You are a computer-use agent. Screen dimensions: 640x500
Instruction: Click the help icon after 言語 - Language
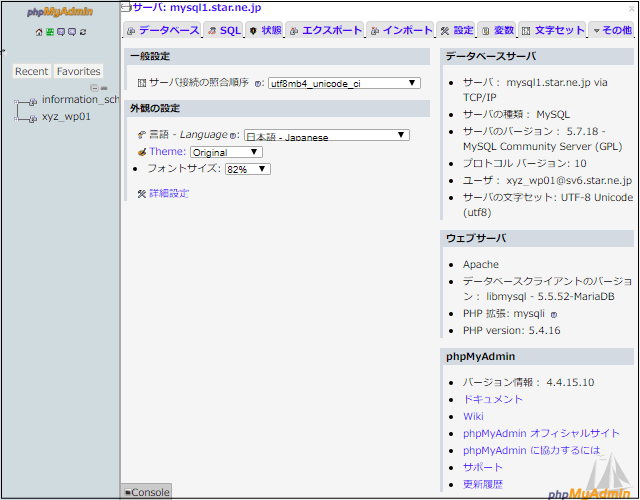[233, 136]
